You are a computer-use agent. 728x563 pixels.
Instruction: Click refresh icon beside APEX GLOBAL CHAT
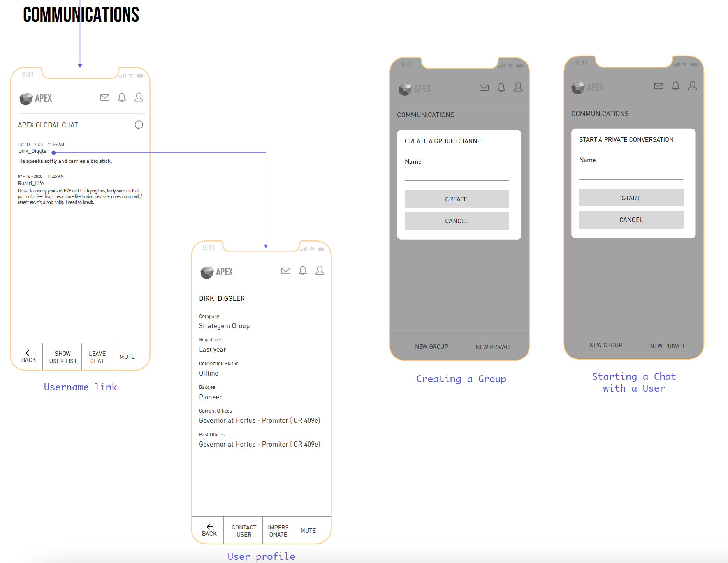[x=139, y=125]
